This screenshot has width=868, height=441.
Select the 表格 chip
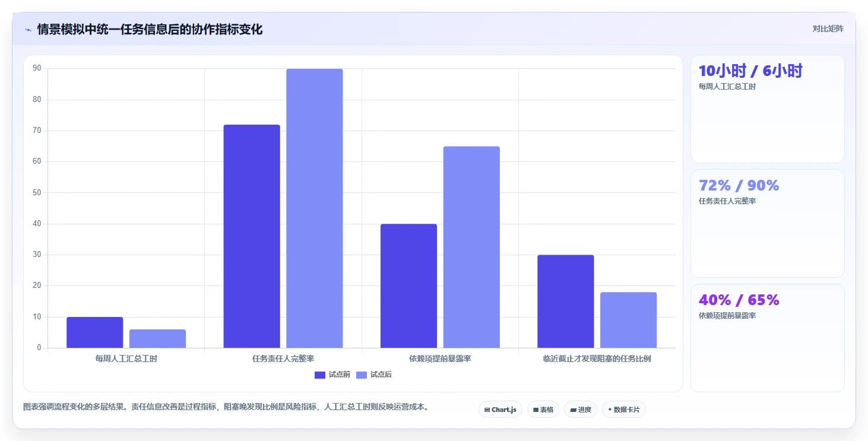[543, 410]
